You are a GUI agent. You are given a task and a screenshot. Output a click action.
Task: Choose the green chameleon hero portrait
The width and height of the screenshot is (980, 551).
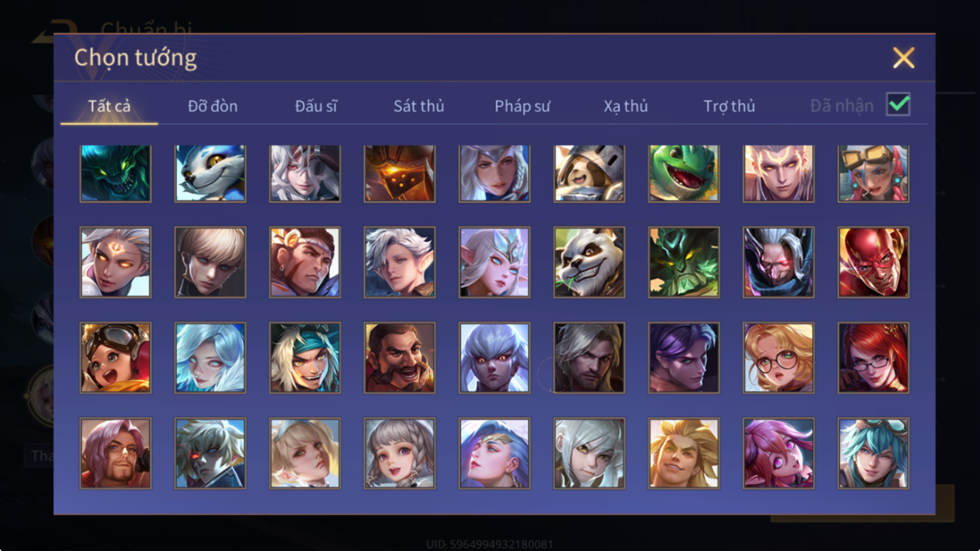[684, 174]
